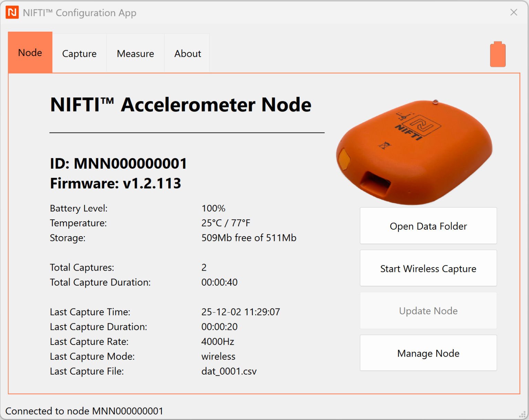Select the last capture file dat_0001.csv
Image resolution: width=529 pixels, height=420 pixels.
pos(229,371)
